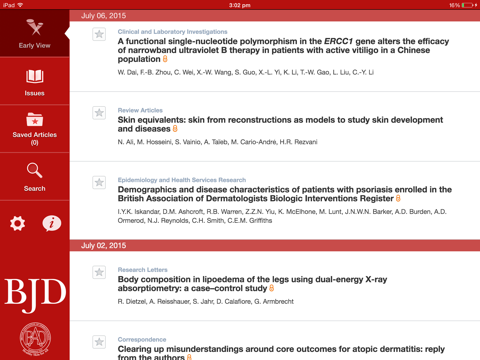Open Saved Articles folder
The image size is (480, 360).
click(x=35, y=129)
